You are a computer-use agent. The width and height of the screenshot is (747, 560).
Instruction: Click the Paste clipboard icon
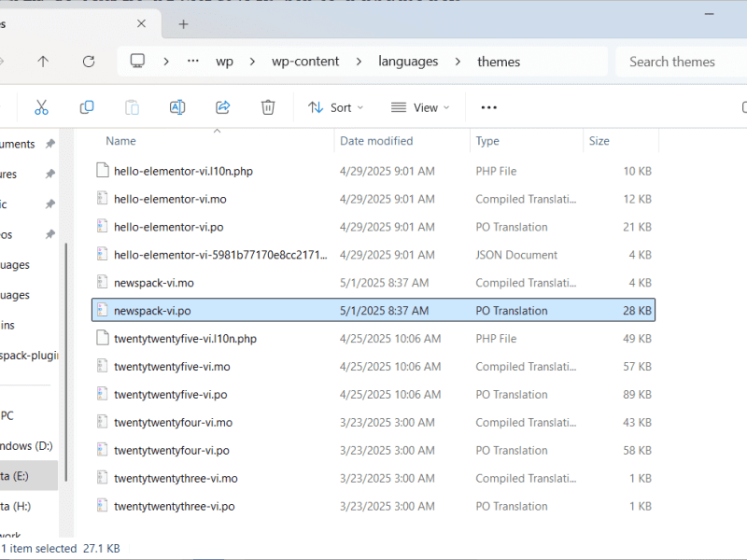coord(132,107)
